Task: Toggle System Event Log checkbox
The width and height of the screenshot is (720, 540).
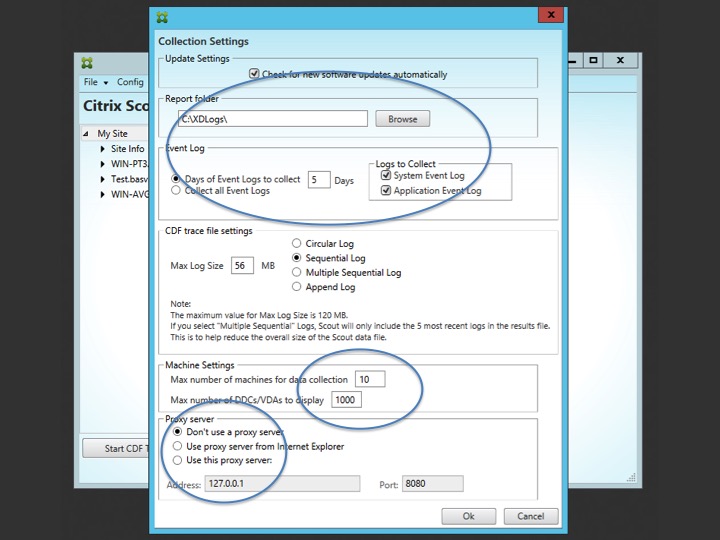Action: coord(386,175)
